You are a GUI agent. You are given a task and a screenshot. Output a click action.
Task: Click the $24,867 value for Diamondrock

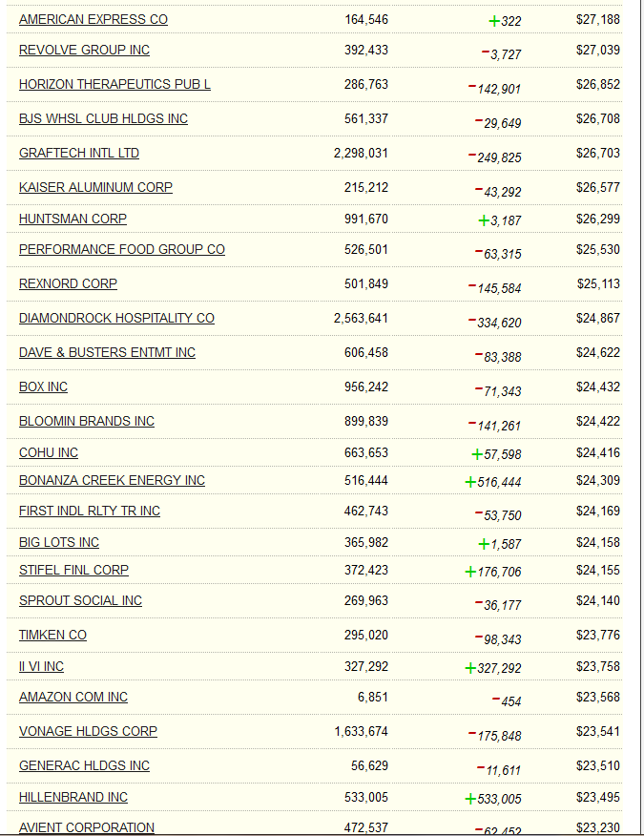598,319
